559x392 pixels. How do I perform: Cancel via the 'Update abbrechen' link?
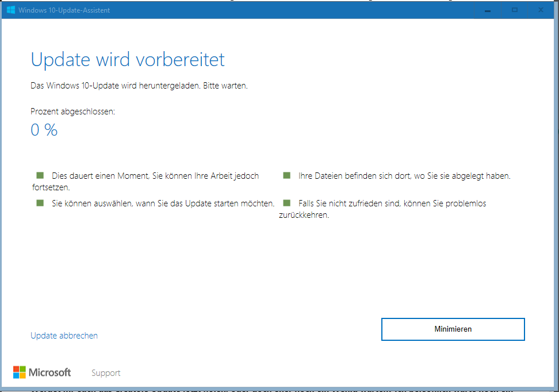click(64, 336)
